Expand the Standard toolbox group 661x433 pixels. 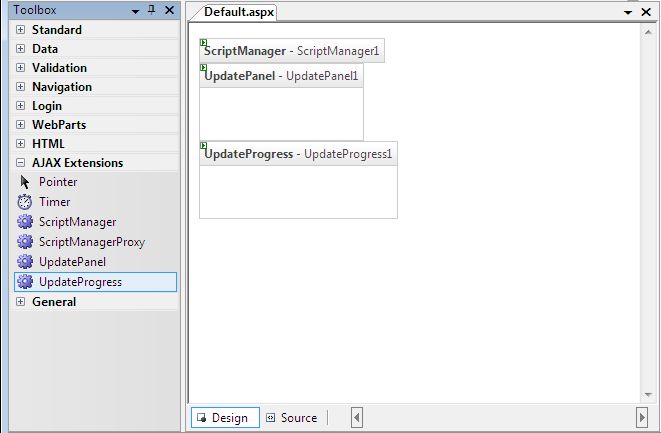(20, 30)
